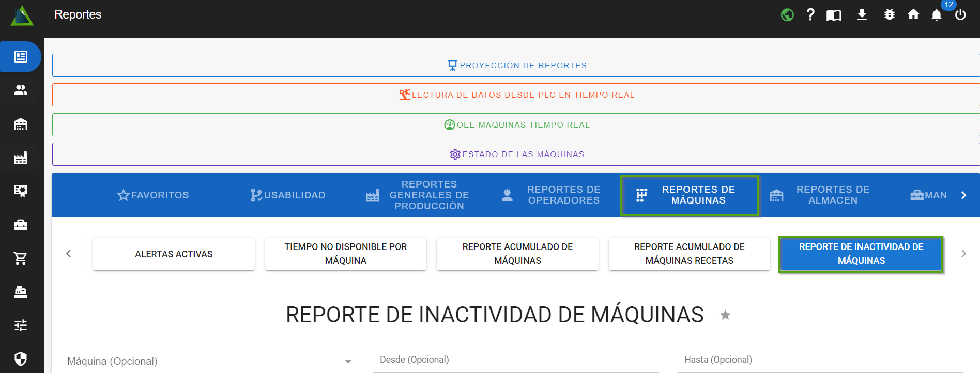The height and width of the screenshot is (373, 980).
Task: Switch to Reportes de Operadores tab
Action: [552, 195]
